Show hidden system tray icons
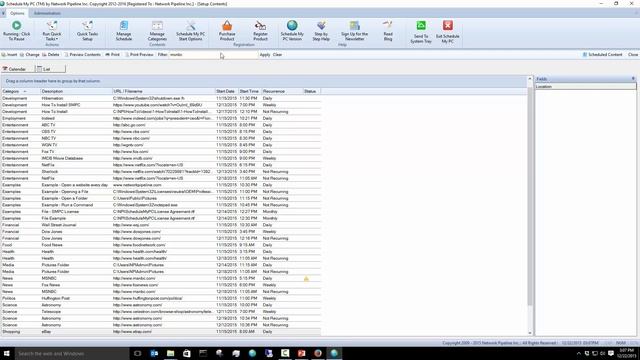 pos(578,353)
